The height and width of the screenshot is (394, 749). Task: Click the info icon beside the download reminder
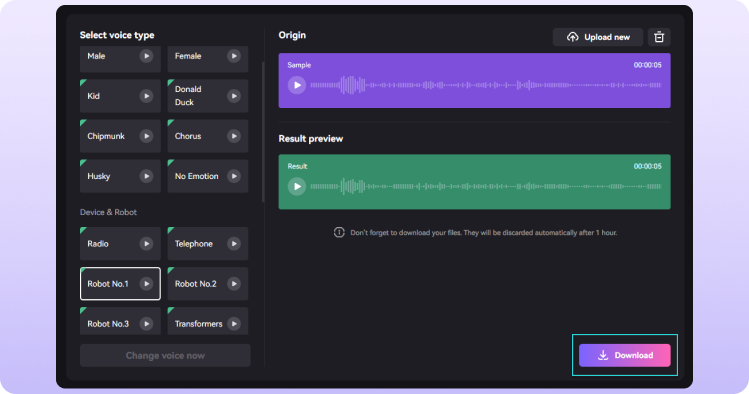pyautogui.click(x=339, y=233)
